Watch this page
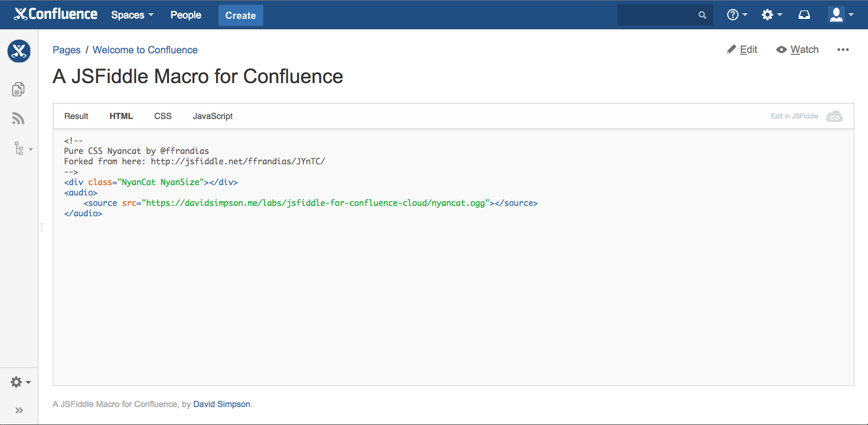 pos(797,50)
